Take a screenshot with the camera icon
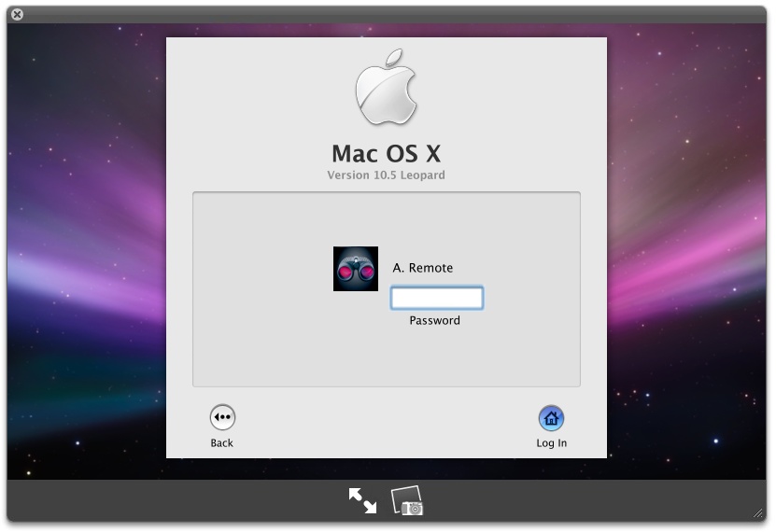 [408, 500]
